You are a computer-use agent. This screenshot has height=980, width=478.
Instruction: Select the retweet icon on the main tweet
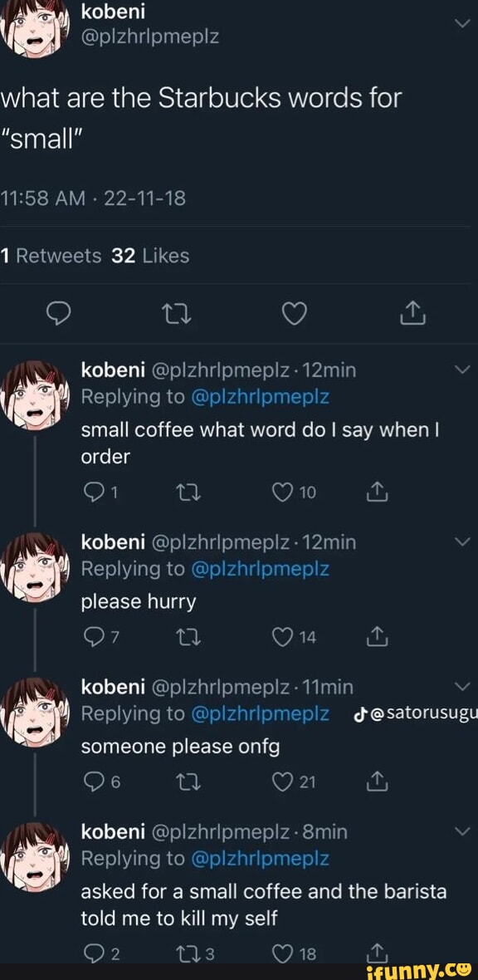click(x=175, y=313)
